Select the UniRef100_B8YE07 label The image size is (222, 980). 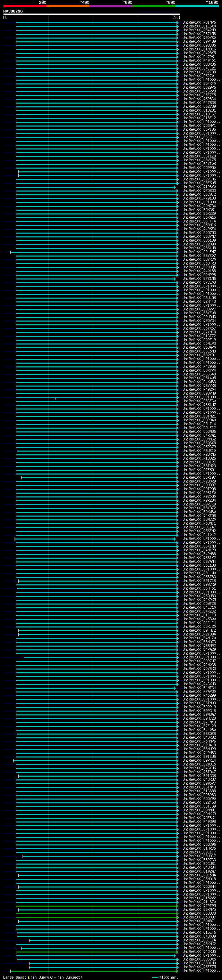[x=199, y=256]
